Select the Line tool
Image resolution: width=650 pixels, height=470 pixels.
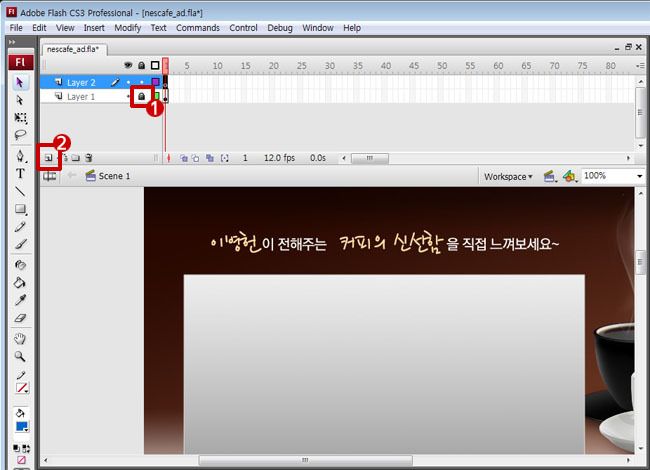pyautogui.click(x=20, y=191)
